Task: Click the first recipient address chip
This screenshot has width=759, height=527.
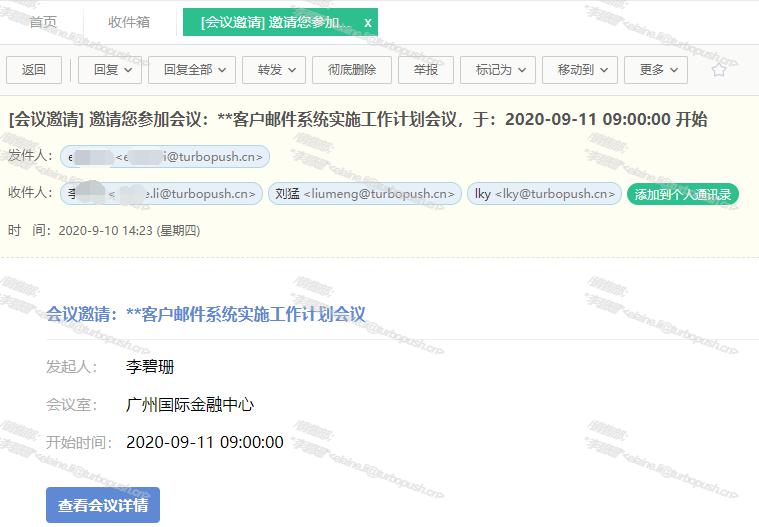Action: [162, 194]
